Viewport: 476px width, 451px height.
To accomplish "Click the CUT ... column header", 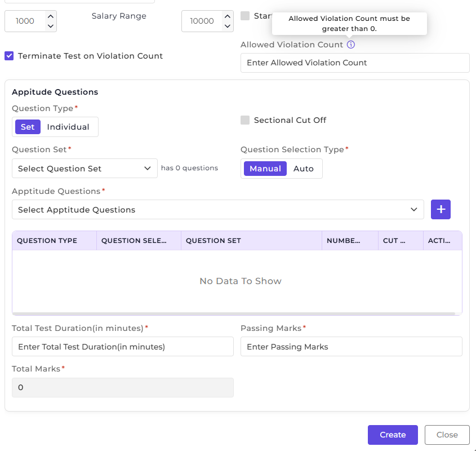I will pos(401,241).
